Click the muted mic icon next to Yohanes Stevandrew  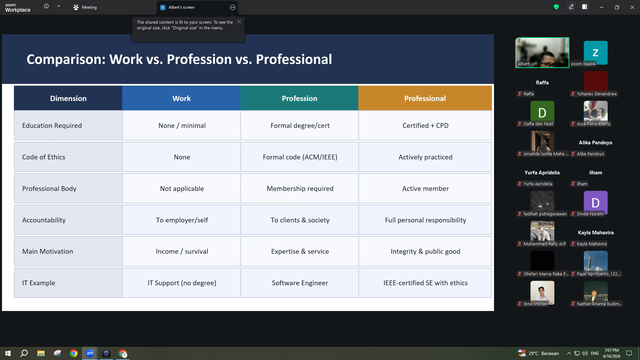(x=573, y=94)
